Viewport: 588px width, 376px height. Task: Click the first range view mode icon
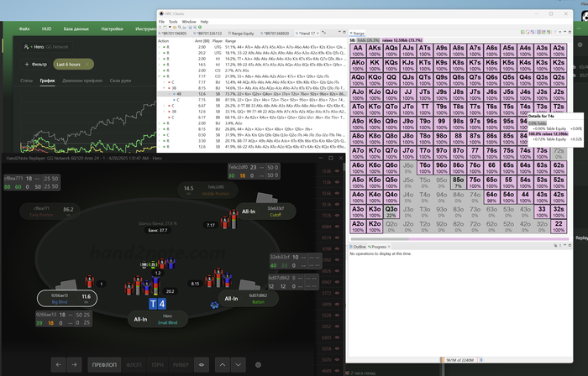point(522,33)
